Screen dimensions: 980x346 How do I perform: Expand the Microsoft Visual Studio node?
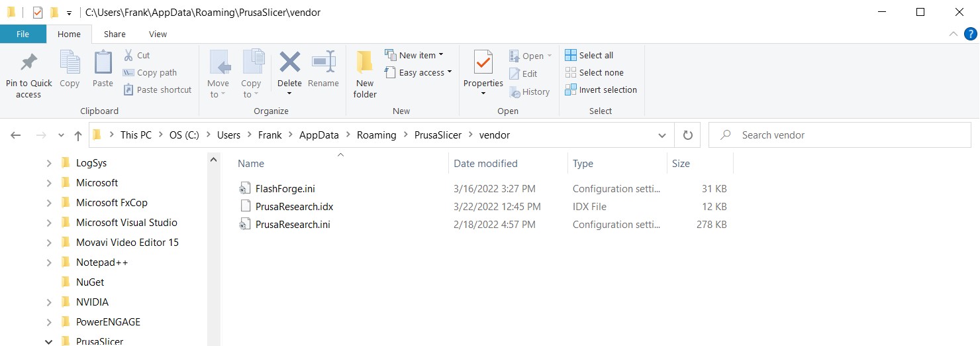point(49,223)
